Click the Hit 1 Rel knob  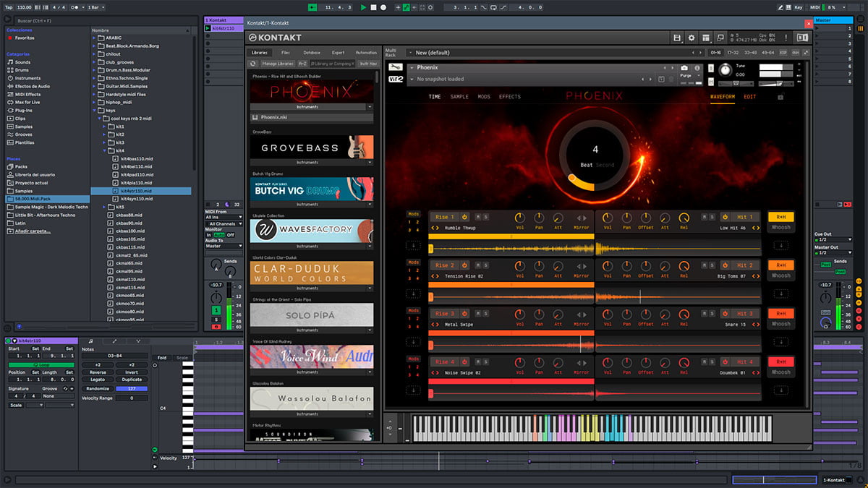(684, 218)
